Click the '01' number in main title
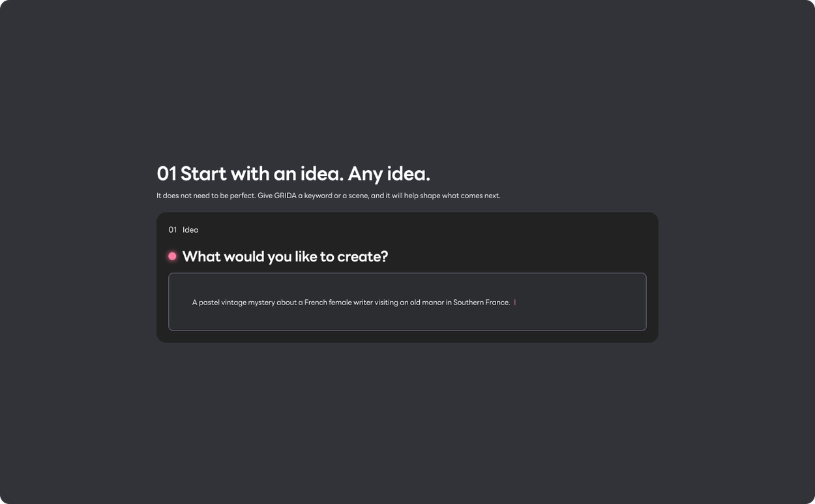Screen dimensions: 815x504 [166, 174]
